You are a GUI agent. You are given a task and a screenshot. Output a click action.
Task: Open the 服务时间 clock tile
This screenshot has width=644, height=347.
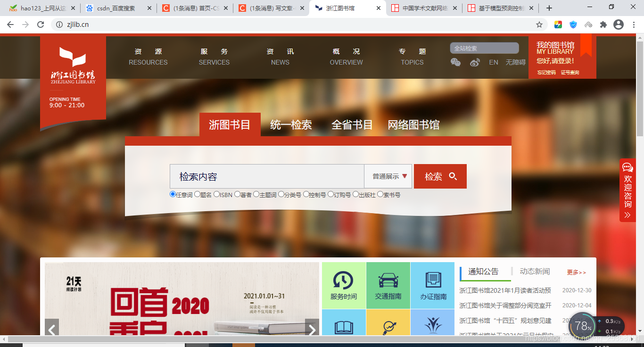pyautogui.click(x=344, y=285)
